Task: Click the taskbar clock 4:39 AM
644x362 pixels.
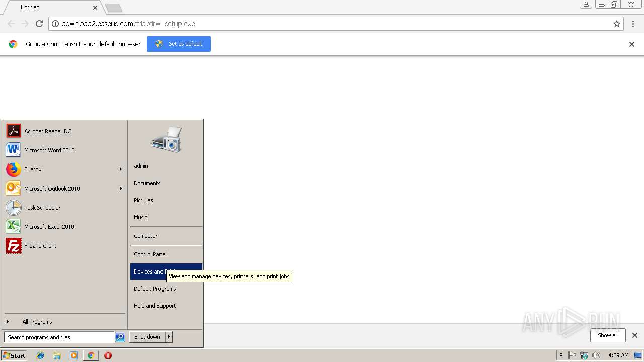Action: 618,355
